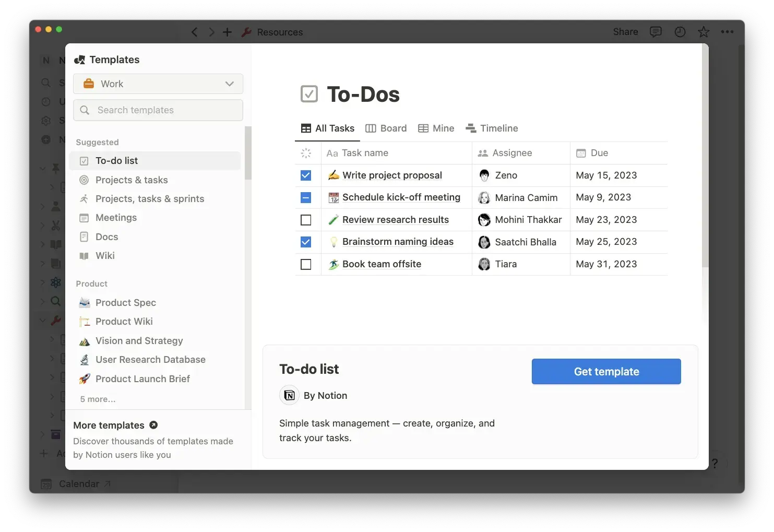The image size is (774, 532).
Task: Check the Review research results checkbox
Action: pyautogui.click(x=306, y=220)
